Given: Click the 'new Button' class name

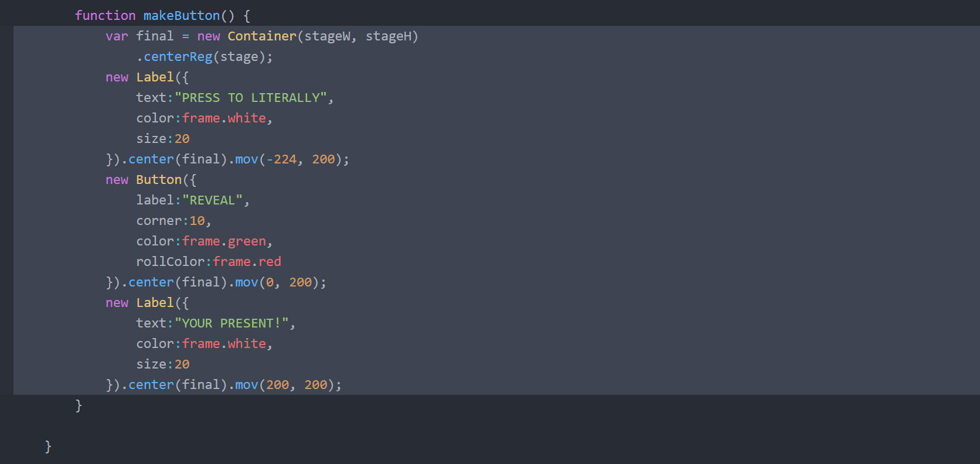Looking at the screenshot, I should pos(159,180).
